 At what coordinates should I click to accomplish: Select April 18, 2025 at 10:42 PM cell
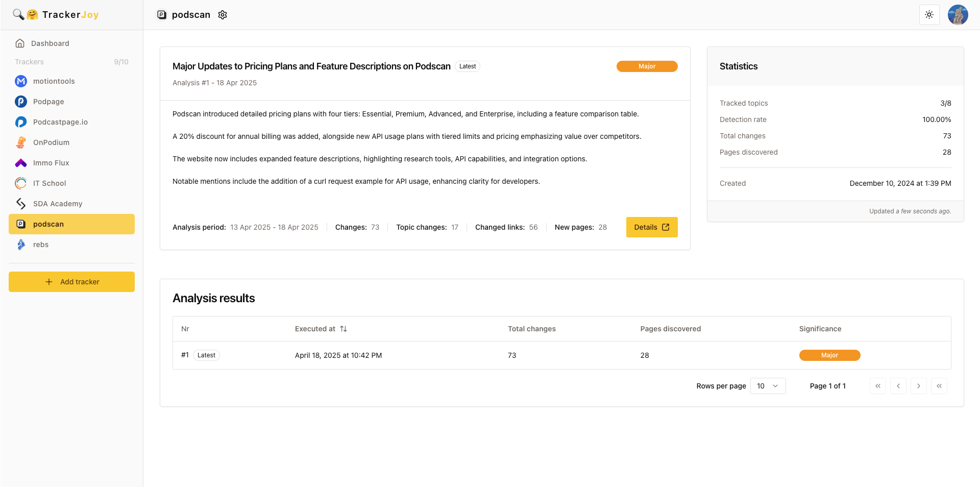point(338,355)
